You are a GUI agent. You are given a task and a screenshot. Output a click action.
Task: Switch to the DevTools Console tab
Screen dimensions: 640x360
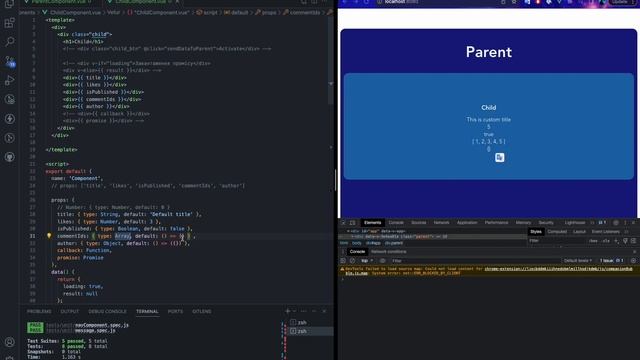396,223
